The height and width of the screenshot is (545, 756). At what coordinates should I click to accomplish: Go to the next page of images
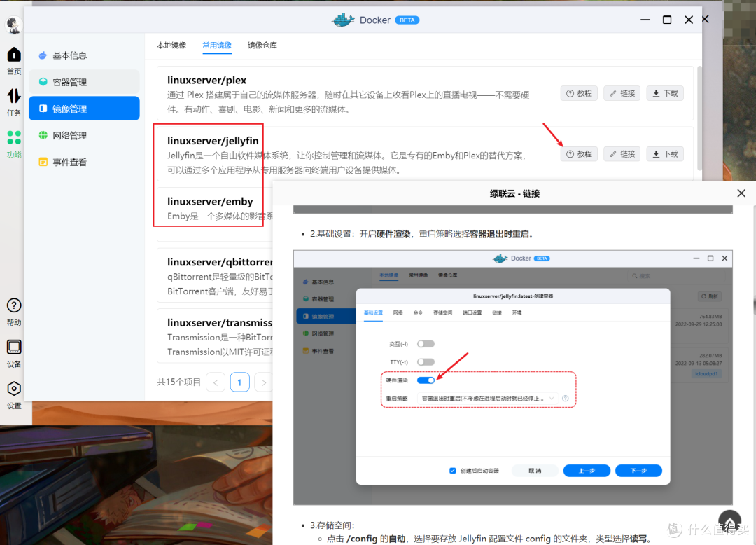pos(263,382)
